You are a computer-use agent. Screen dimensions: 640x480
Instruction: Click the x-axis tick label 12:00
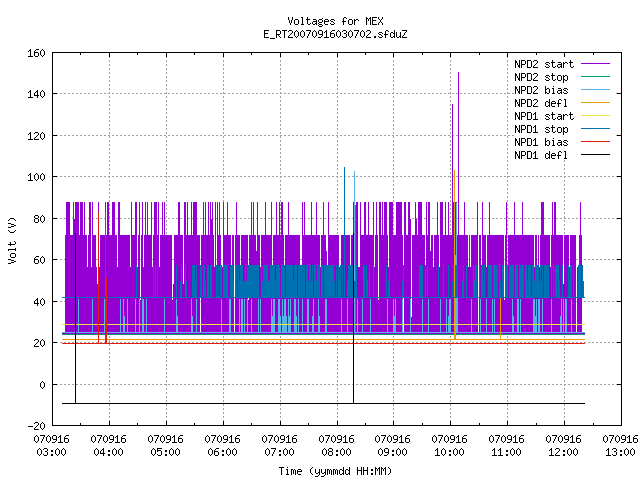click(x=563, y=452)
